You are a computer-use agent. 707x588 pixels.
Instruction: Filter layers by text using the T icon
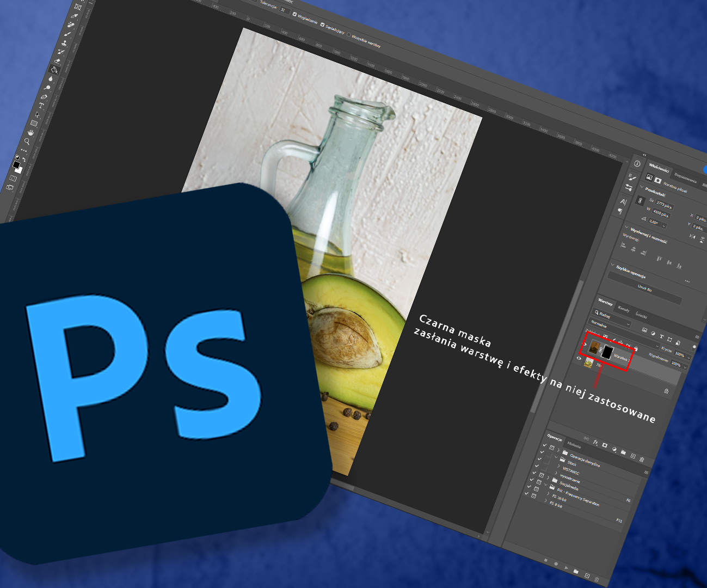[662, 336]
